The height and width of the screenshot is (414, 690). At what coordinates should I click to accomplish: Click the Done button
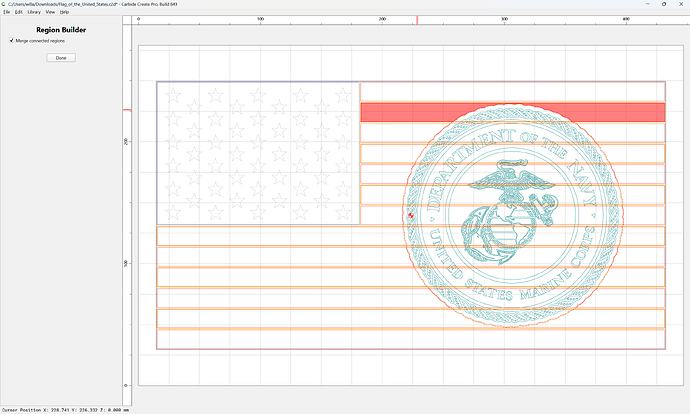(x=61, y=58)
